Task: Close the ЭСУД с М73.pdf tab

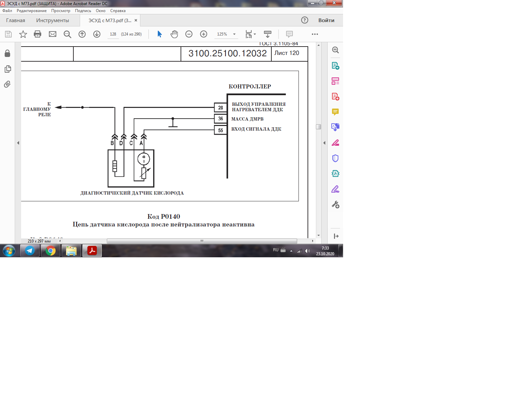Action: pyautogui.click(x=136, y=20)
